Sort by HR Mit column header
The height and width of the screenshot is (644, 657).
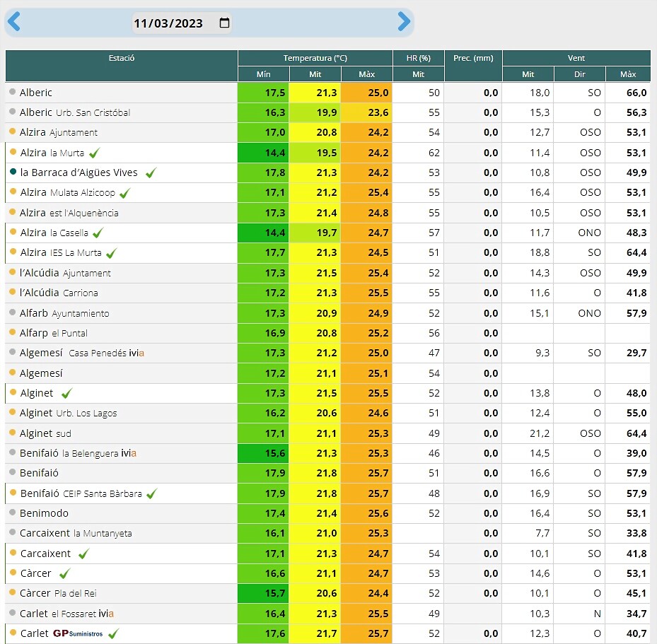tap(418, 74)
